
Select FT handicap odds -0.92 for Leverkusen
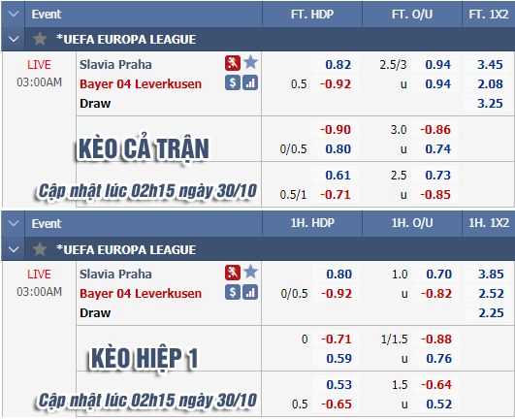pyautogui.click(x=336, y=84)
